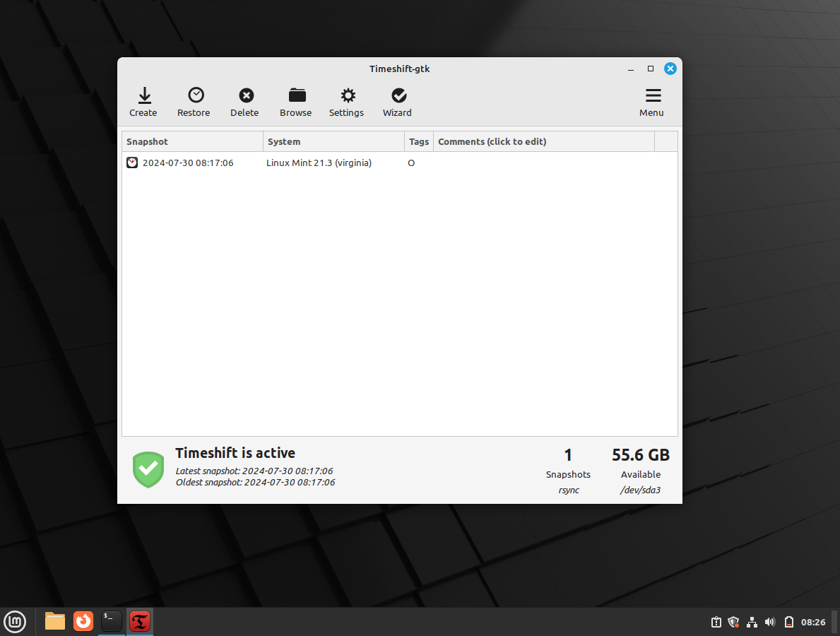Image resolution: width=840 pixels, height=636 pixels.
Task: Click the security shield tray icon
Action: coord(734,622)
